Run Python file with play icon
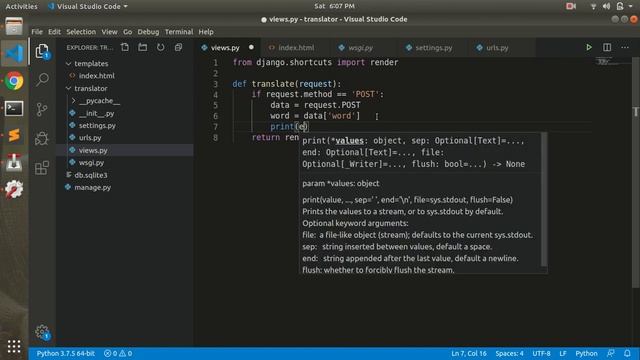Screen dimensions: 640x360 coord(589,47)
